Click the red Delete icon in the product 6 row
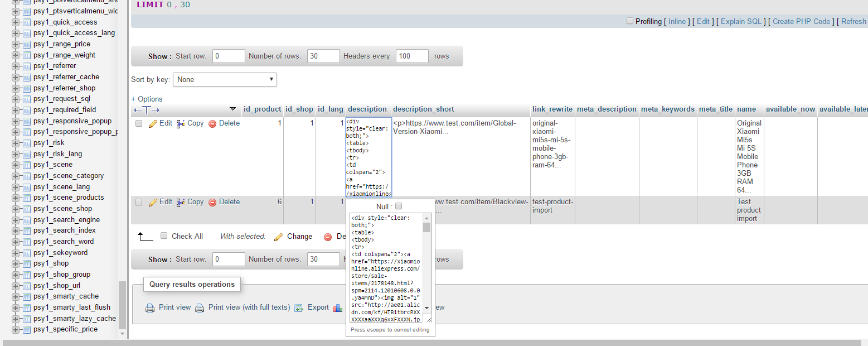 pyautogui.click(x=212, y=203)
